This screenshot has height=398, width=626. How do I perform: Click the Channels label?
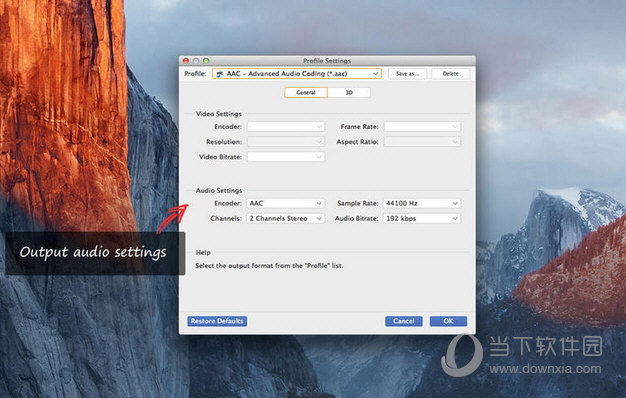click(226, 218)
